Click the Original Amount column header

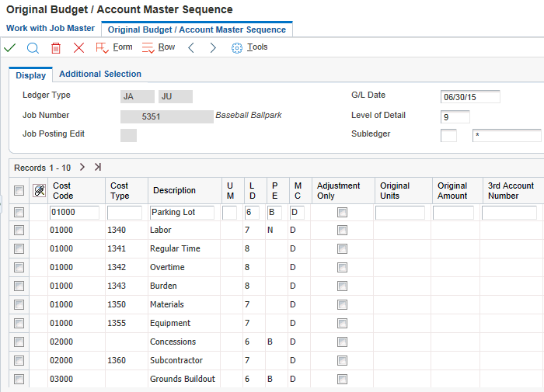(458, 191)
